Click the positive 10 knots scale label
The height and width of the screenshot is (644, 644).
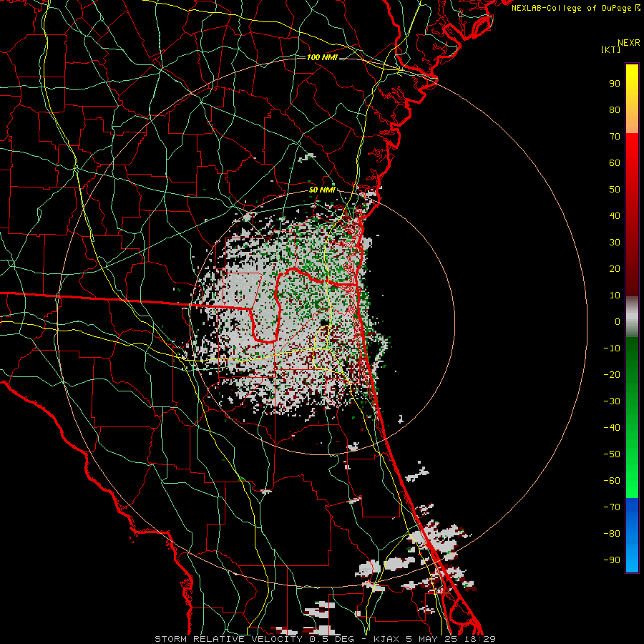615,296
